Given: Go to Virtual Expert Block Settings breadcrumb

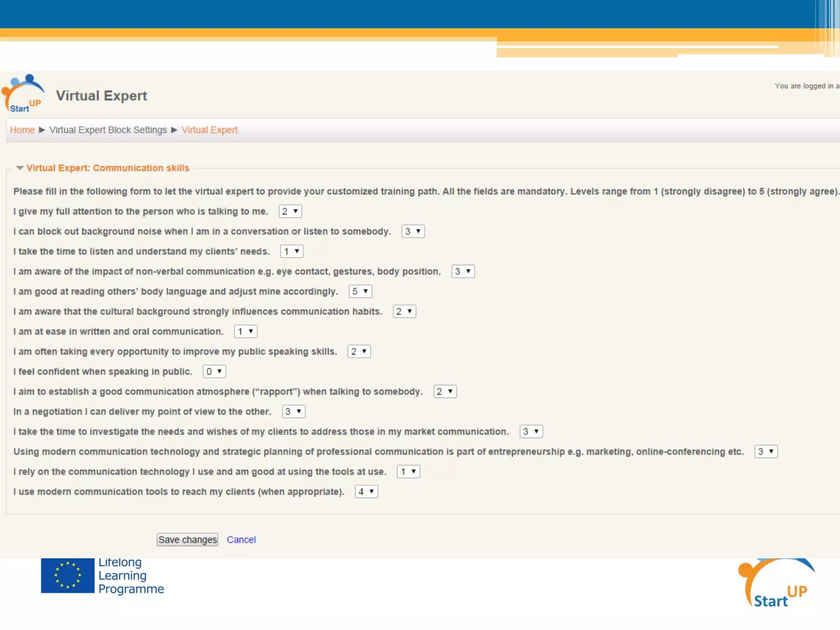Looking at the screenshot, I should point(108,130).
